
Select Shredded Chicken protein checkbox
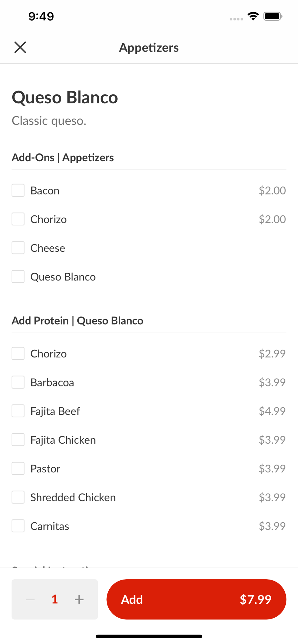(18, 497)
